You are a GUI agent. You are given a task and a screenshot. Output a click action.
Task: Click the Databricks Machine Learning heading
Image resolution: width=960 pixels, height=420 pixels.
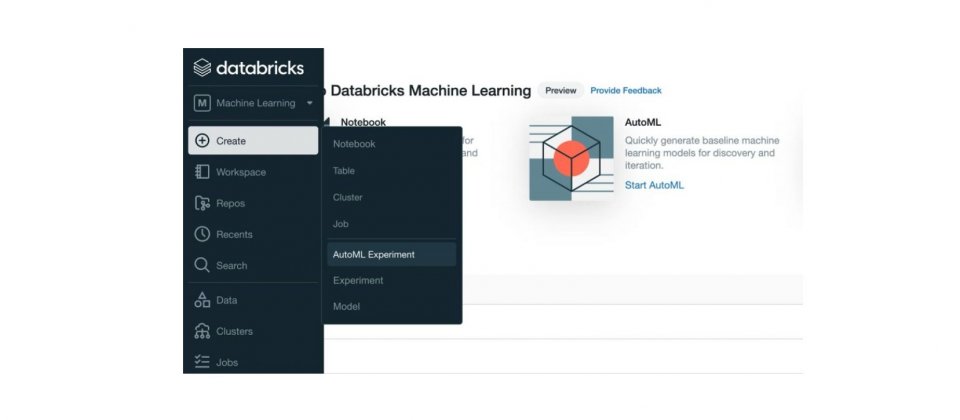tap(430, 91)
